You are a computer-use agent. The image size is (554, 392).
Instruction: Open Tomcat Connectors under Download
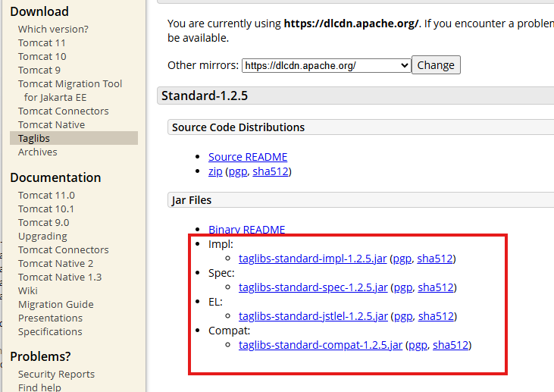click(63, 111)
